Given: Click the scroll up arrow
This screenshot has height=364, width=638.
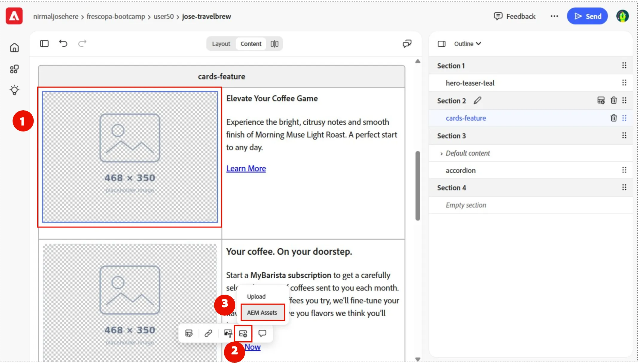Looking at the screenshot, I should pyautogui.click(x=418, y=61).
